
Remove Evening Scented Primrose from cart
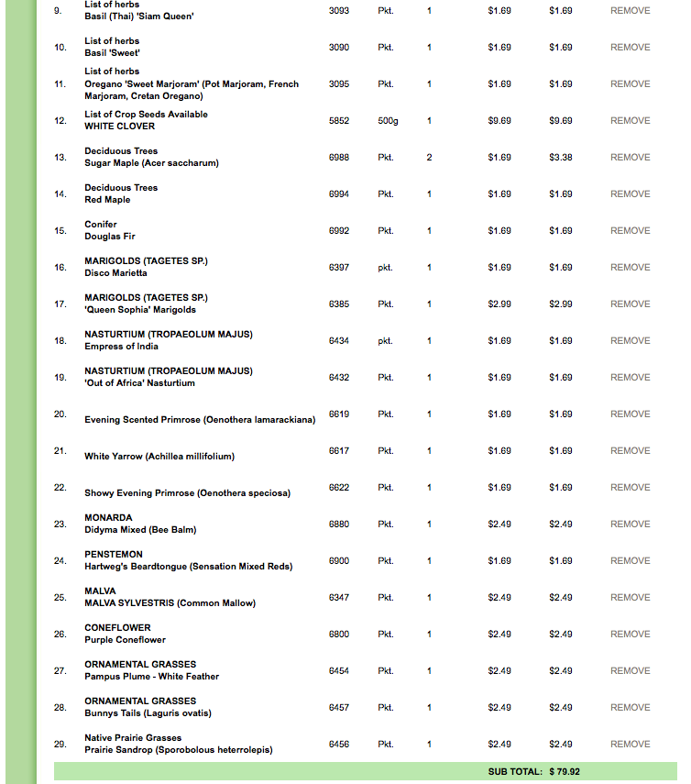coord(630,414)
